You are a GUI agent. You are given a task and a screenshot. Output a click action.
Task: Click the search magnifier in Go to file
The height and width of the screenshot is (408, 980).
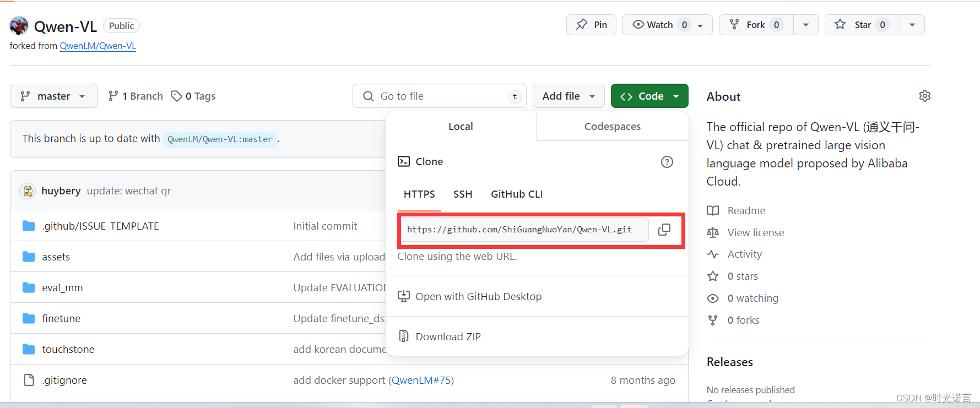[x=369, y=96]
